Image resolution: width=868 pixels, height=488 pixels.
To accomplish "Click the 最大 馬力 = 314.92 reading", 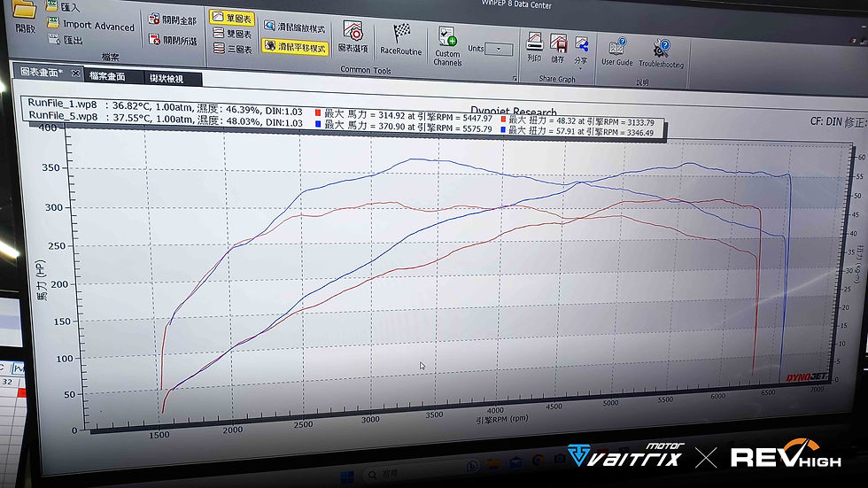I will [408, 116].
